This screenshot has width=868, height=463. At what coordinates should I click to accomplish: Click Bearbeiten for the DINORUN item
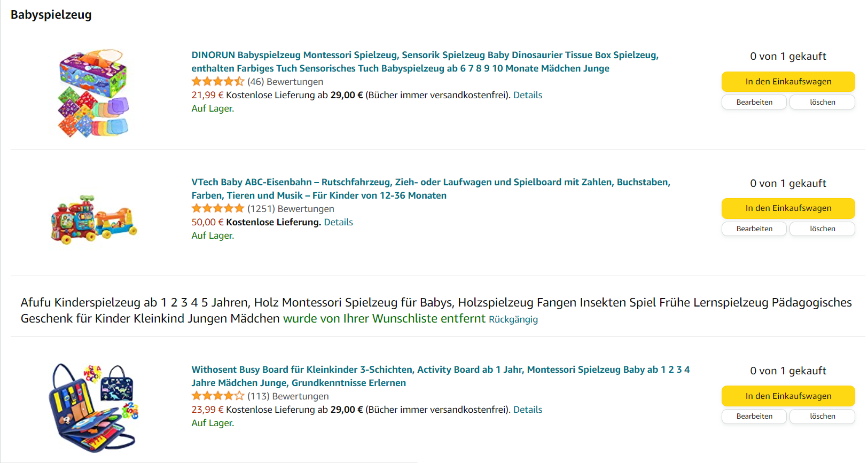(754, 102)
